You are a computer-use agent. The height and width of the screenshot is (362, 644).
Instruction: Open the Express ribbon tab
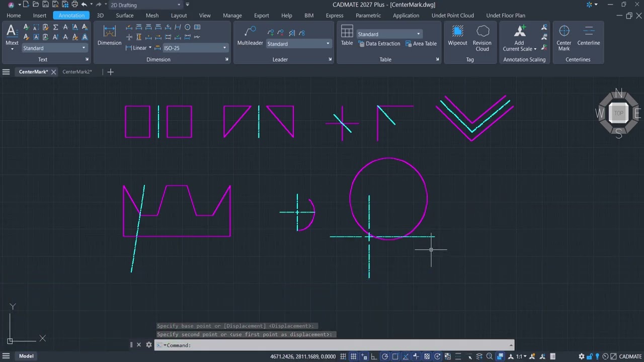pos(335,16)
